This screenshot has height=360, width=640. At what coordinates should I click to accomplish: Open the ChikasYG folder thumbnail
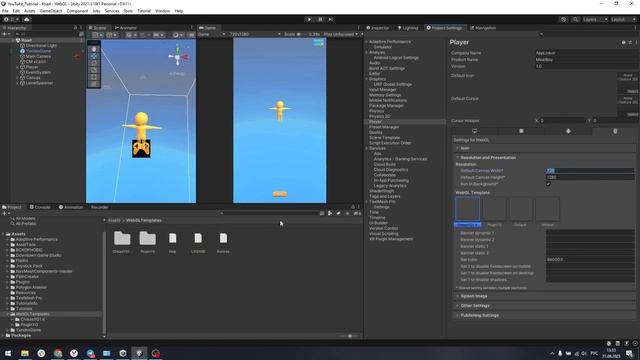pyautogui.click(x=122, y=238)
